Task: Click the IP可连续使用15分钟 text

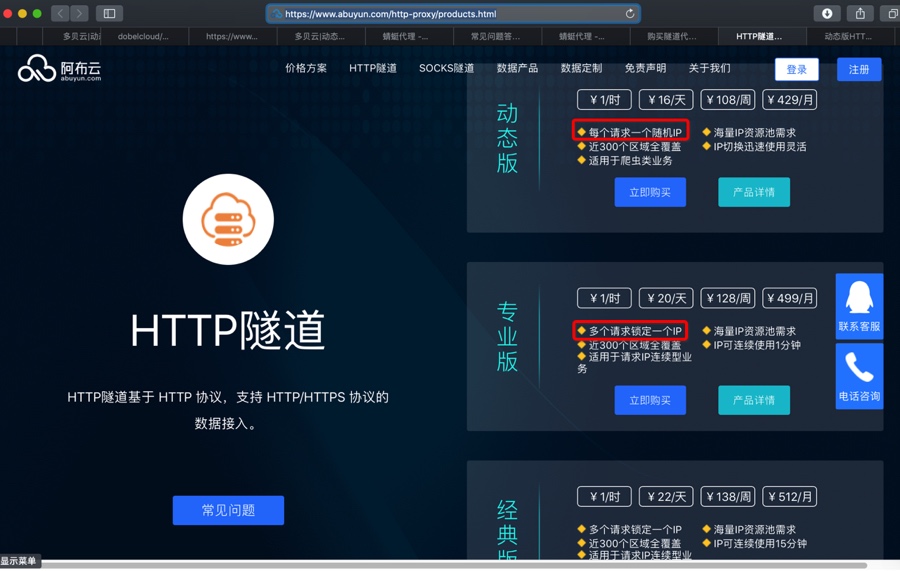Action: 760,543
